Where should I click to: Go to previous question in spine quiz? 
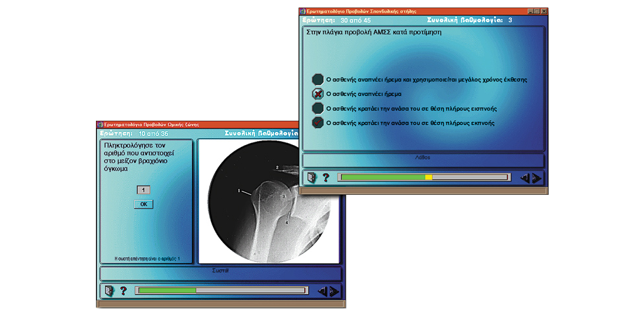coord(524,177)
